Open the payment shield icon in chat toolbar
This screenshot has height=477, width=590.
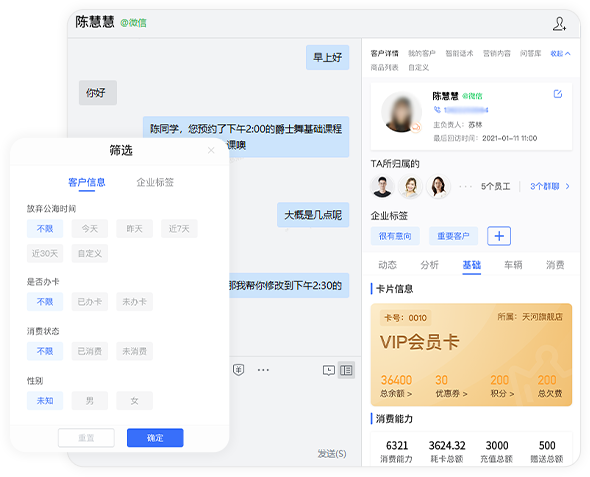238,370
